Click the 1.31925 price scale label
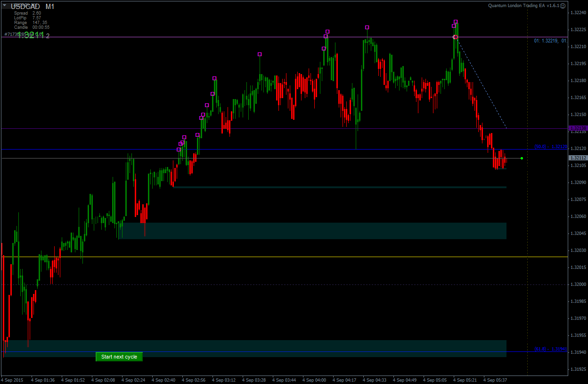The width and height of the screenshot is (588, 384). 578,369
